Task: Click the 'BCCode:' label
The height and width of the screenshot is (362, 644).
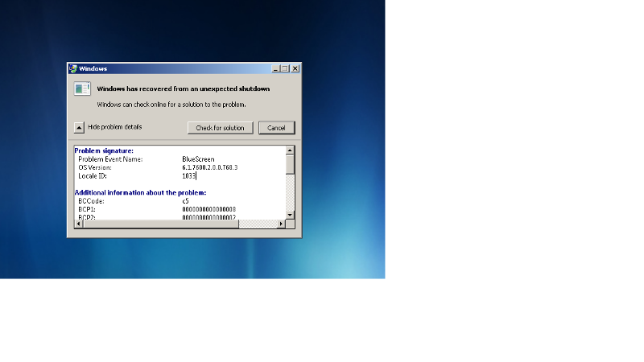Action: point(91,201)
